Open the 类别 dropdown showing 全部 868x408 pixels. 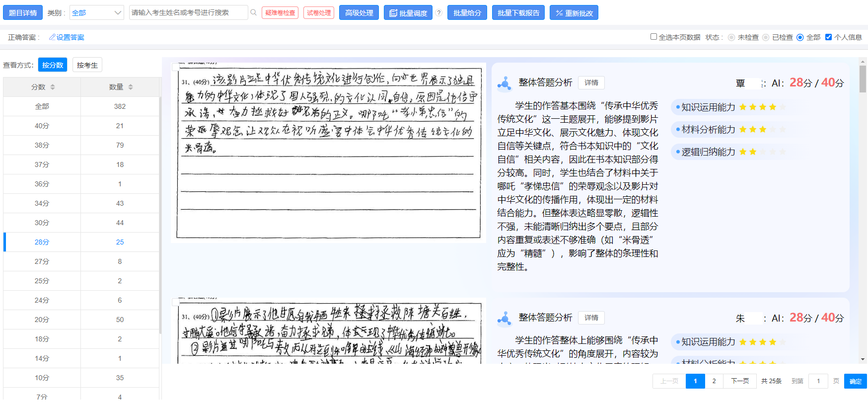(x=96, y=13)
